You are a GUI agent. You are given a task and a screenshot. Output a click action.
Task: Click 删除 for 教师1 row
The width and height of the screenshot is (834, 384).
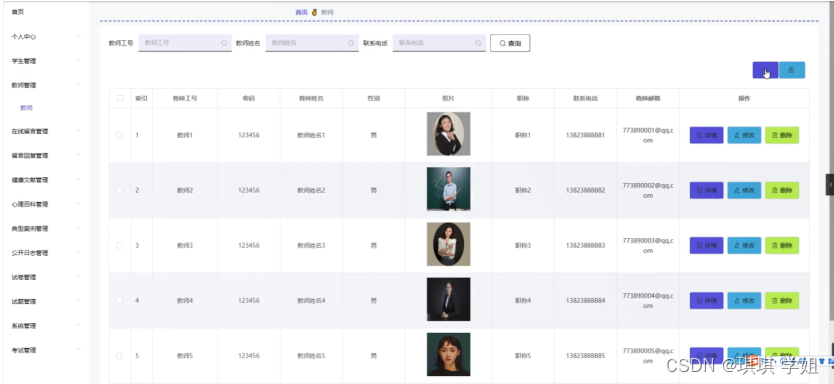[x=782, y=135]
